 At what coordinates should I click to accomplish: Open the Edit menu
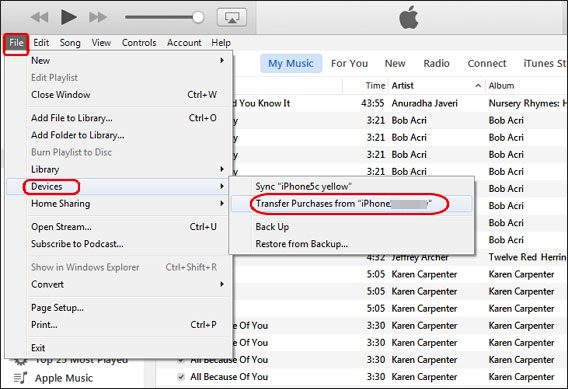[41, 43]
